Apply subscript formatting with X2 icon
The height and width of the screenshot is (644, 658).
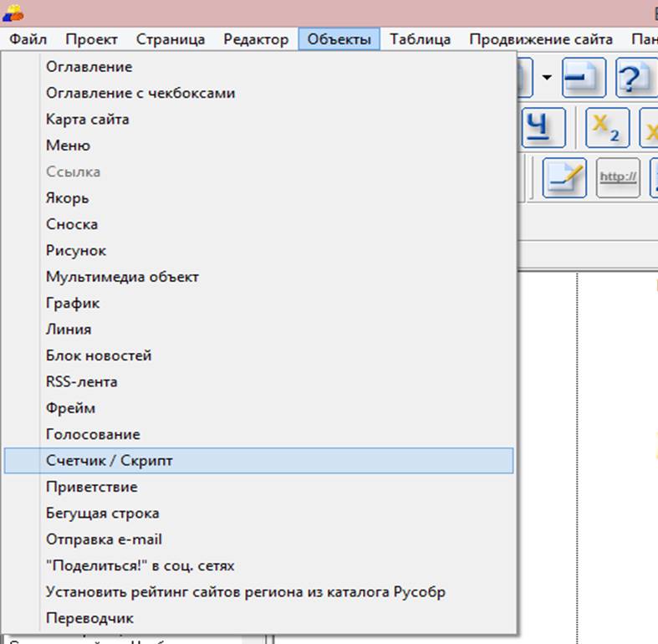coord(607,127)
